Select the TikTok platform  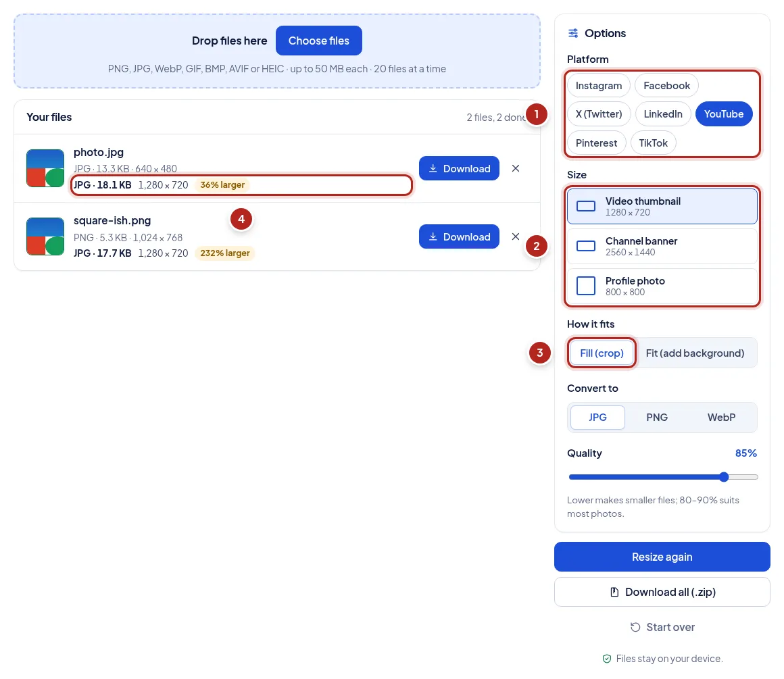point(653,143)
